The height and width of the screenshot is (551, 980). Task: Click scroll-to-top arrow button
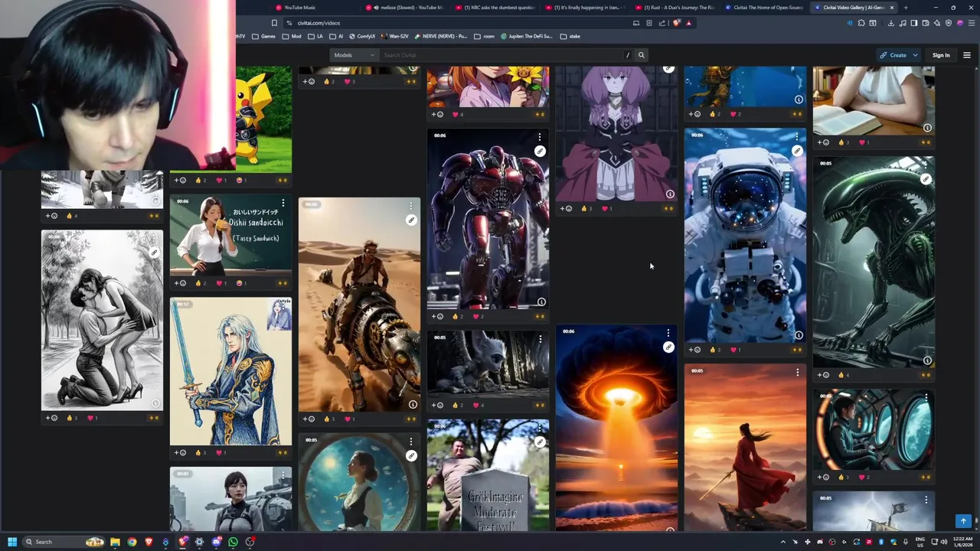coord(963,521)
